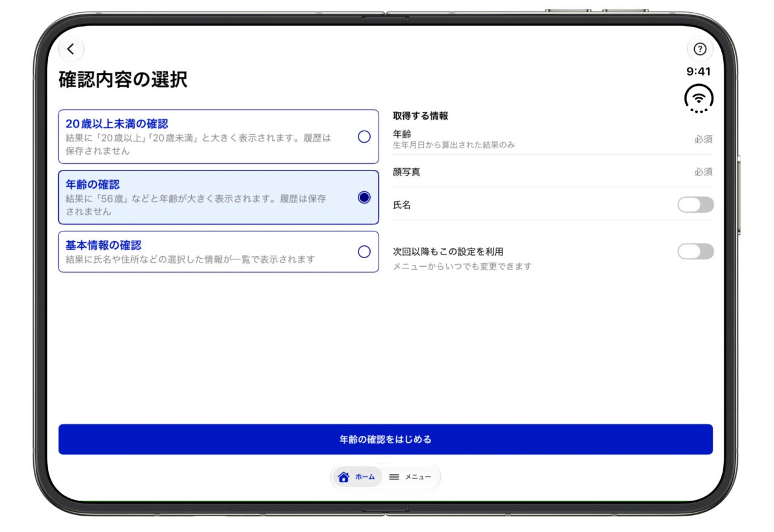Open help via the question mark icon
The height and width of the screenshot is (532, 774).
pos(700,49)
